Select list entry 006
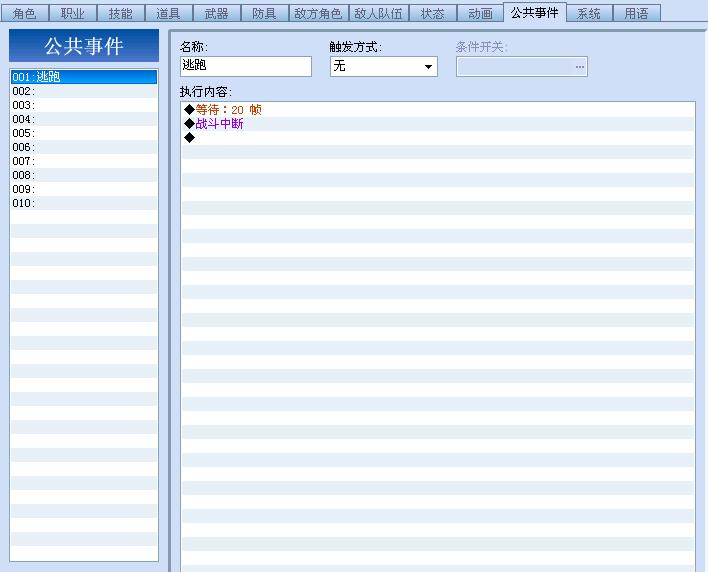The width and height of the screenshot is (708, 572). pos(84,147)
